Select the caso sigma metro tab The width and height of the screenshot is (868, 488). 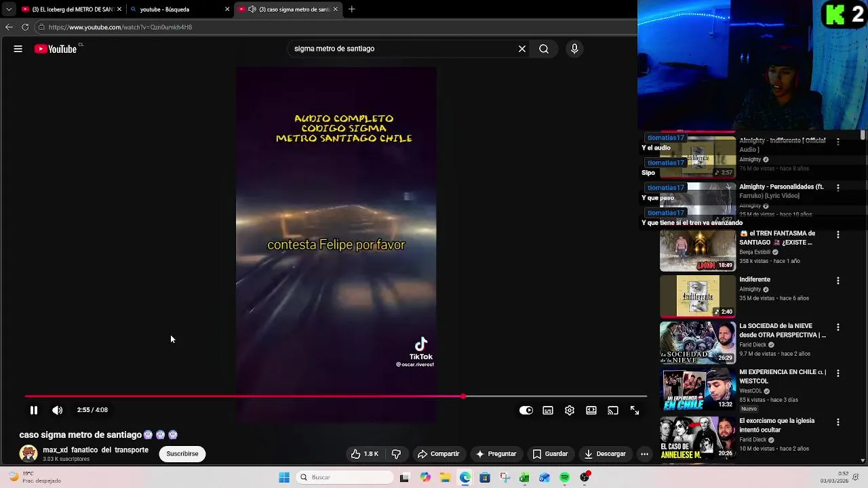coord(288,9)
